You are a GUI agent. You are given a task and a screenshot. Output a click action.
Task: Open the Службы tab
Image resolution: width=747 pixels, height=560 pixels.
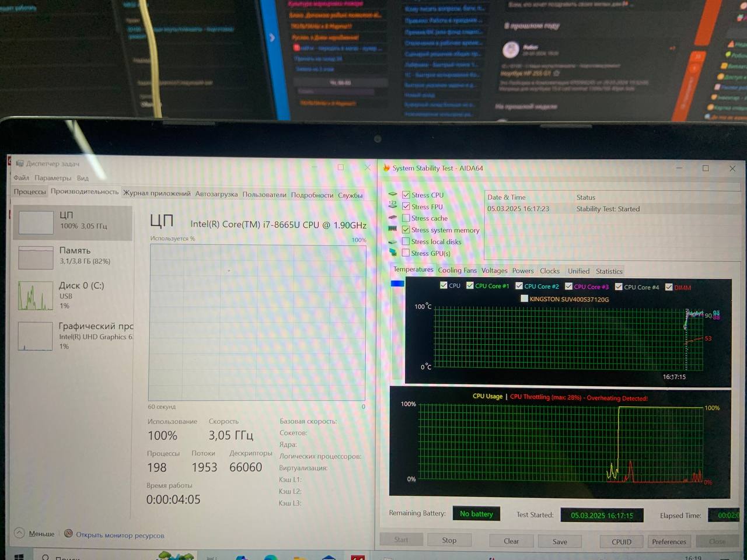click(350, 195)
